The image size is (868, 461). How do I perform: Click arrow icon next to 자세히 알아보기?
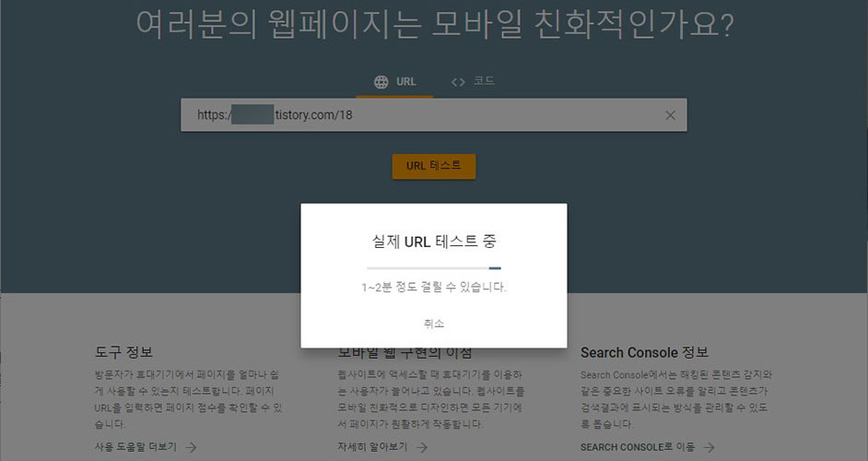422,447
